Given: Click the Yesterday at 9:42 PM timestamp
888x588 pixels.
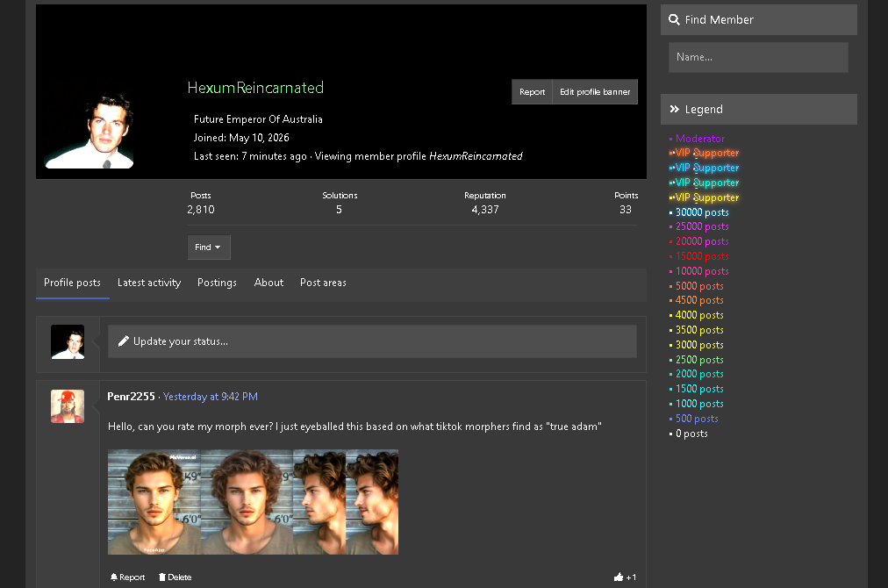Looking at the screenshot, I should [210, 397].
